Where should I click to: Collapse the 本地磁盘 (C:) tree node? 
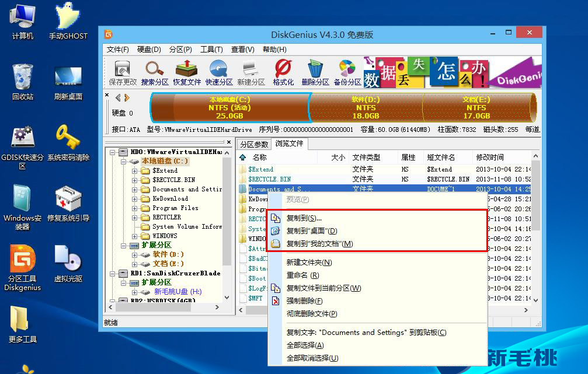pyautogui.click(x=123, y=162)
